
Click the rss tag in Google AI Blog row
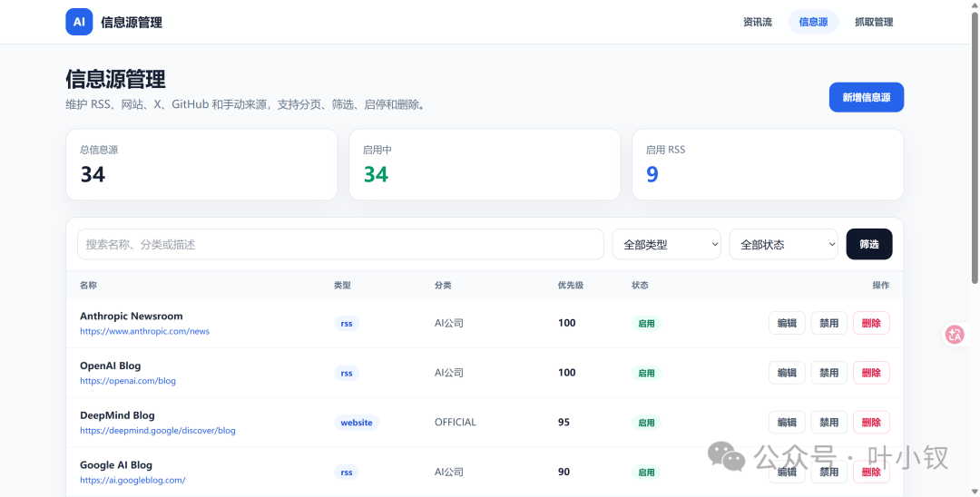(347, 473)
